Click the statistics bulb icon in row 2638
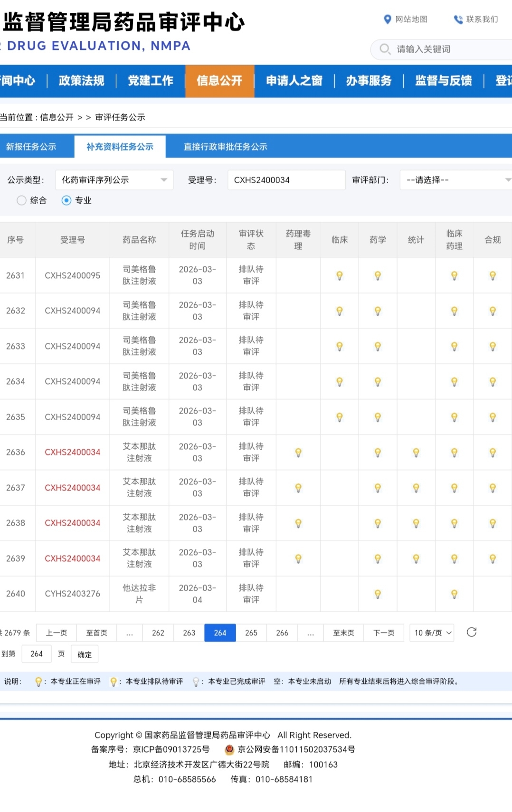Screen dimensions: 512x812 click(x=416, y=523)
